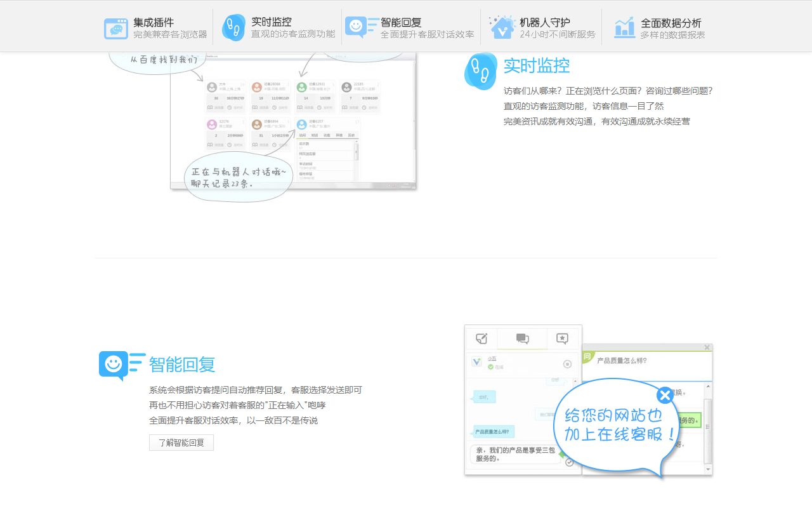Open the 机器人守护 house icon in navigation
812x508 pixels.
(502, 27)
